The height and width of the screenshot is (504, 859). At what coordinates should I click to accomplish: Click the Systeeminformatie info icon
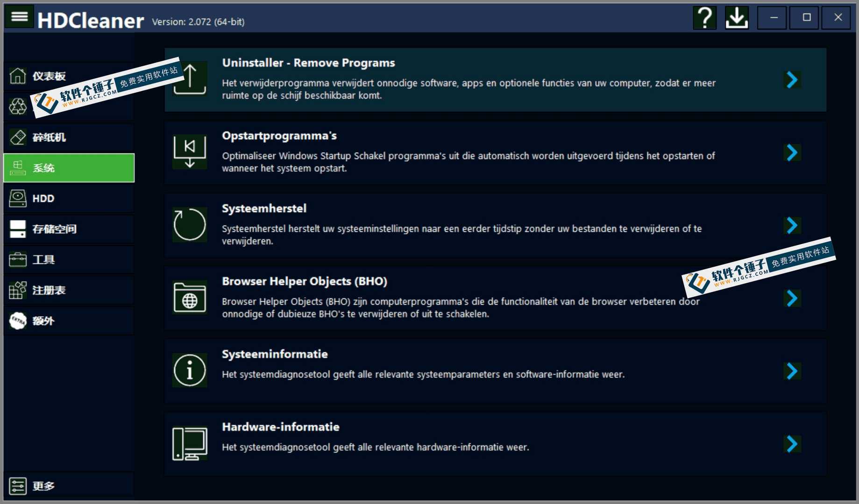point(190,370)
